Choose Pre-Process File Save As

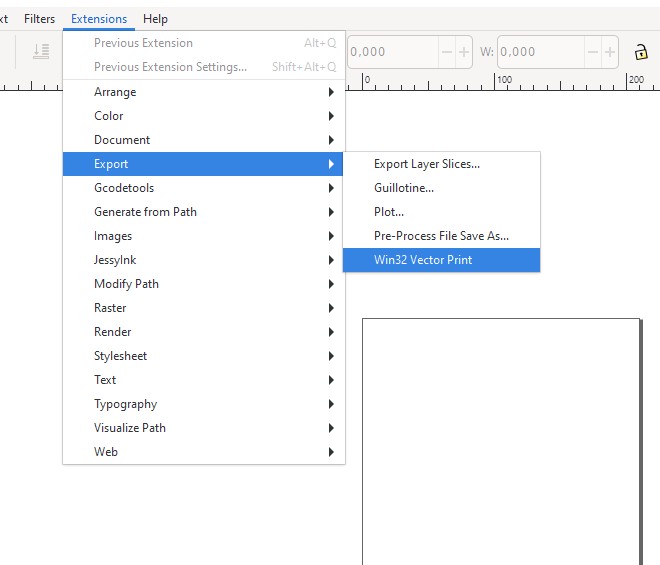tap(441, 236)
